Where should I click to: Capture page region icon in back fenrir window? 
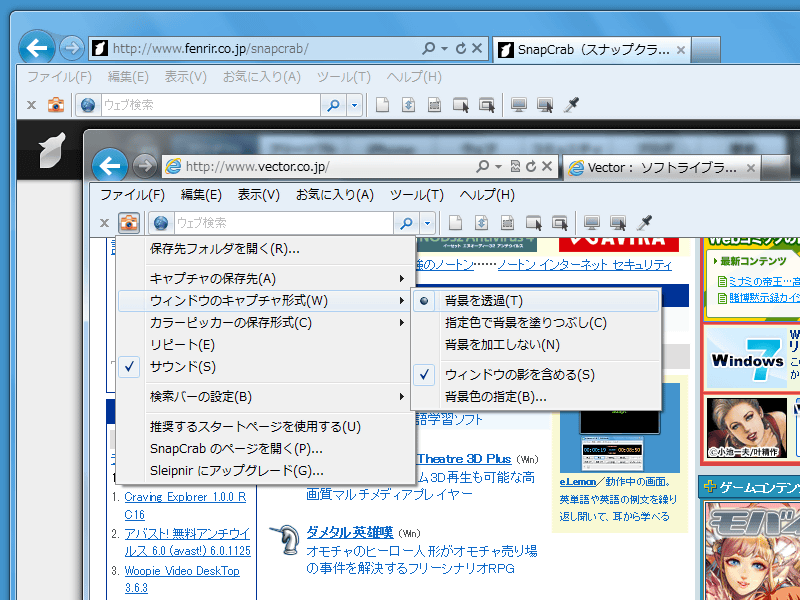pyautogui.click(x=435, y=105)
